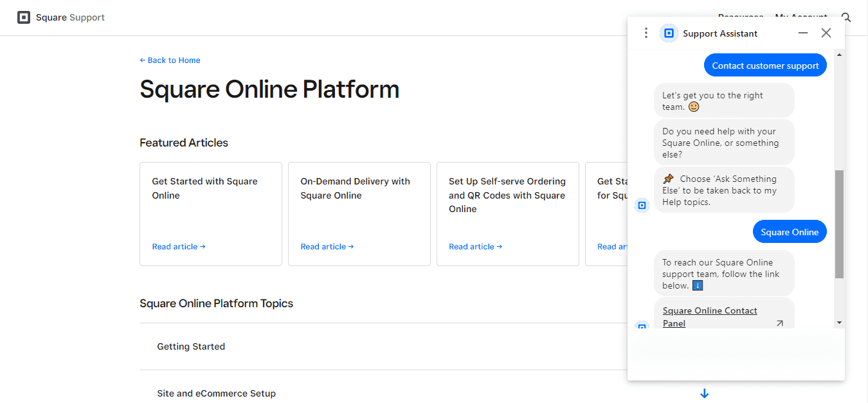Click the "To reach our Square Online support team" message
Image resolution: width=868 pixels, height=403 pixels.
(x=725, y=274)
